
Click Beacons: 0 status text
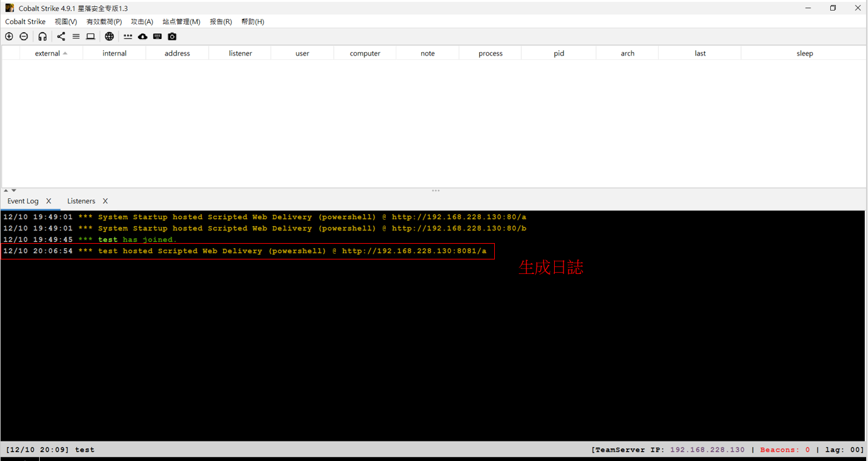pos(785,450)
